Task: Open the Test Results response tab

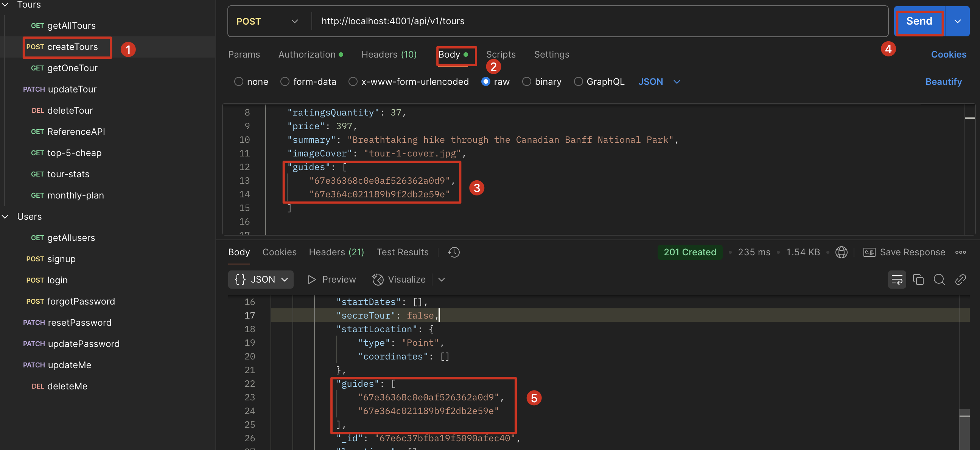Action: tap(403, 252)
